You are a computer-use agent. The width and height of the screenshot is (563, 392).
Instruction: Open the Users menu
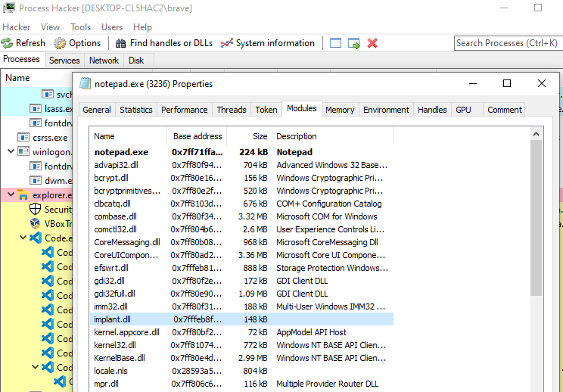112,27
